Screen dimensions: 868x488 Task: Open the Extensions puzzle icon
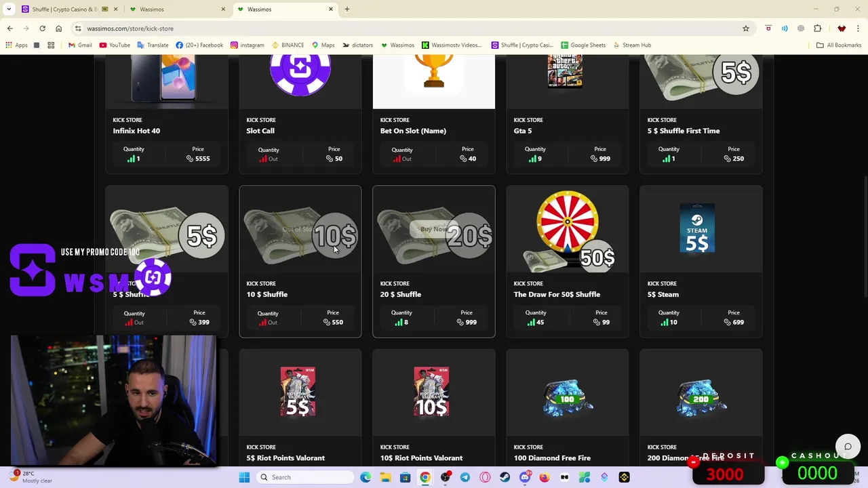point(817,28)
